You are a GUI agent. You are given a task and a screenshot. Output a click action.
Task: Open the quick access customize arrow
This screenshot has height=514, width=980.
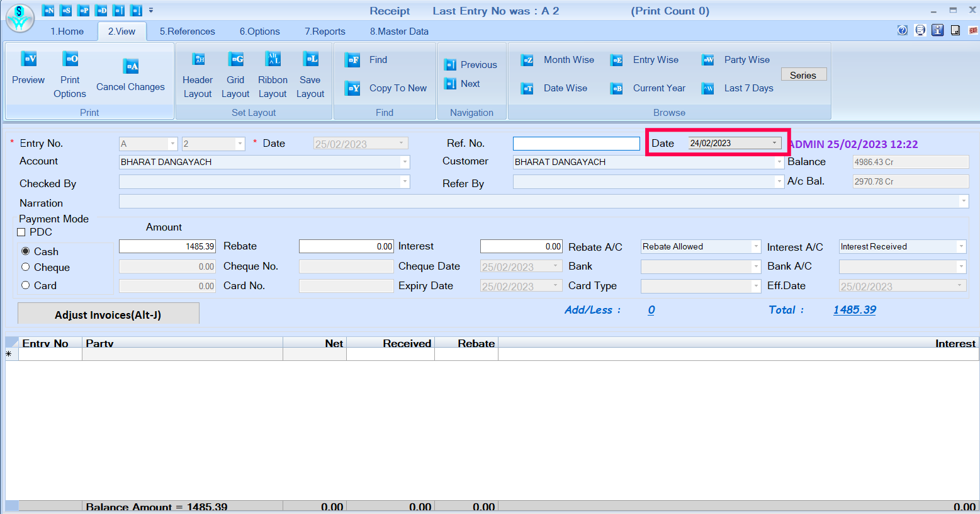coord(151,10)
